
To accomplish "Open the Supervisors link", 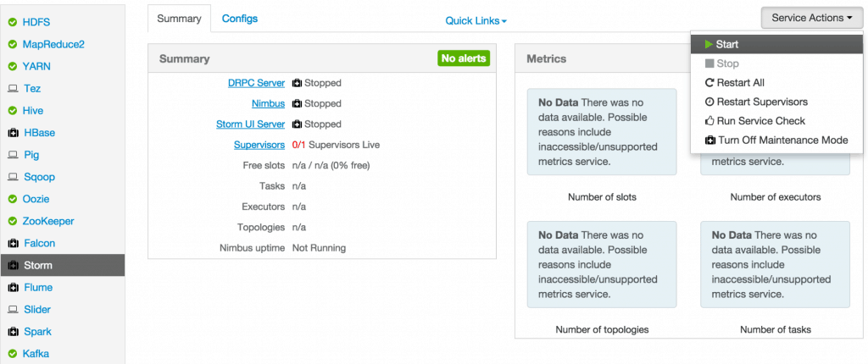I will pyautogui.click(x=259, y=145).
